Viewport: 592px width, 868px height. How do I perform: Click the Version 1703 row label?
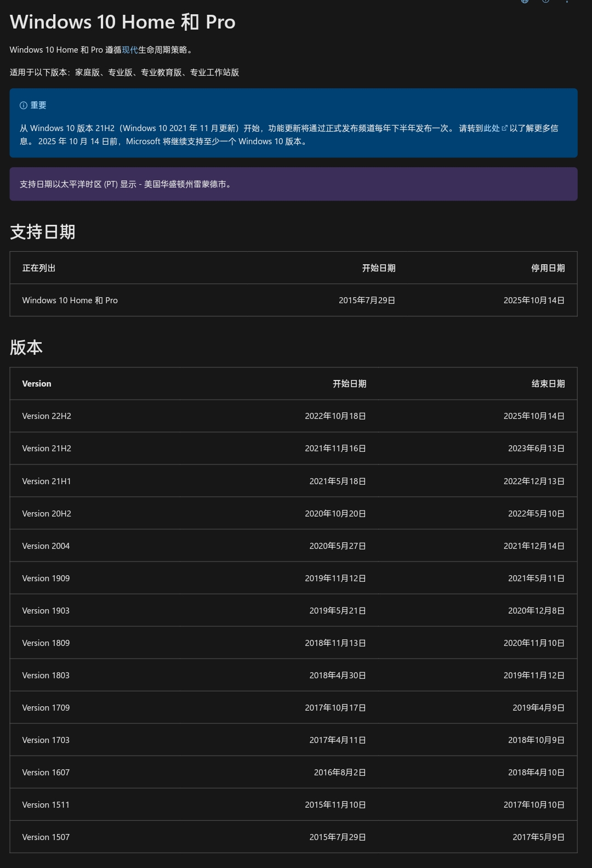coord(46,740)
